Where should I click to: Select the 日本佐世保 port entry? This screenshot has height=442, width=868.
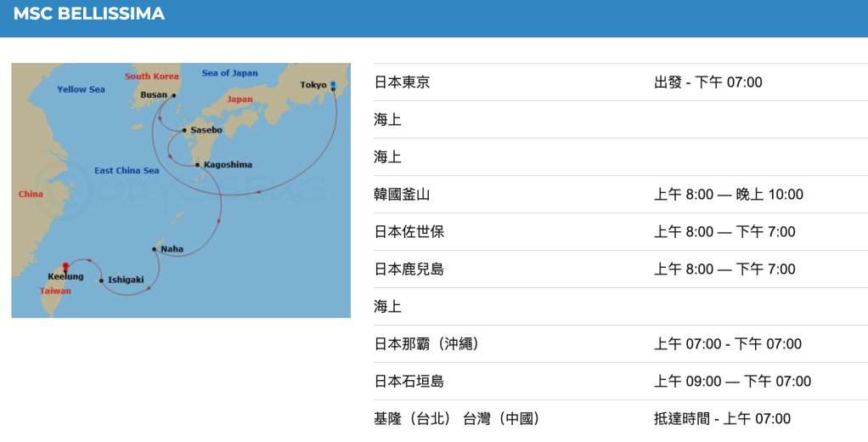(409, 232)
